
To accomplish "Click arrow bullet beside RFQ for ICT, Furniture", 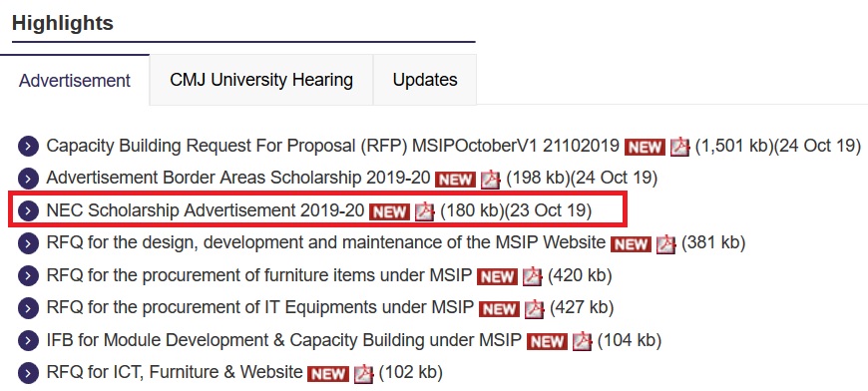I will pyautogui.click(x=28, y=373).
